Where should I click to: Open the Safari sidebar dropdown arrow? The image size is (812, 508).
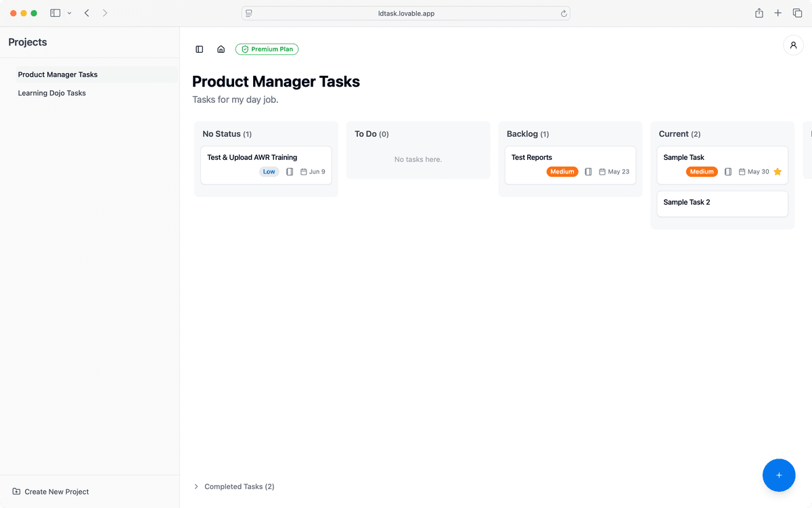[x=69, y=13]
